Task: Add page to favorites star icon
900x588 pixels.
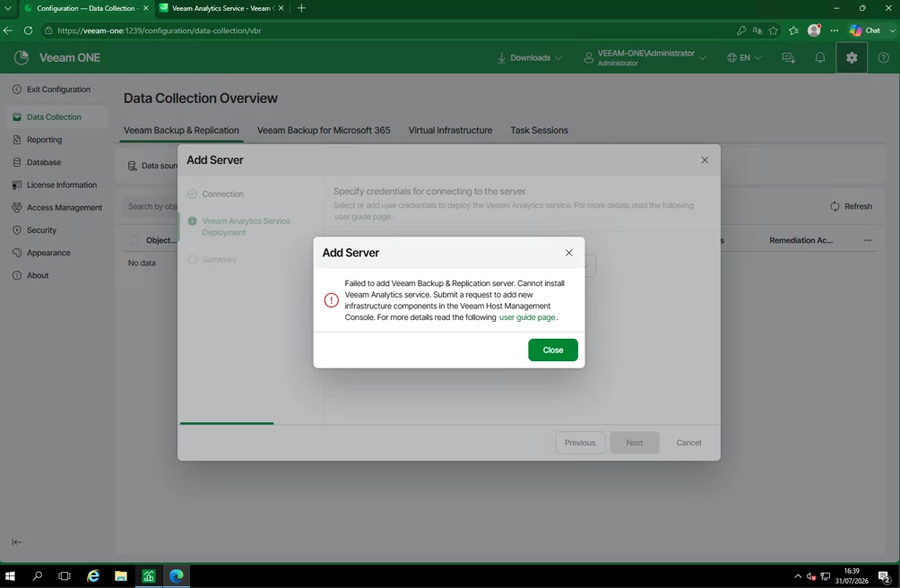Action: (x=773, y=30)
